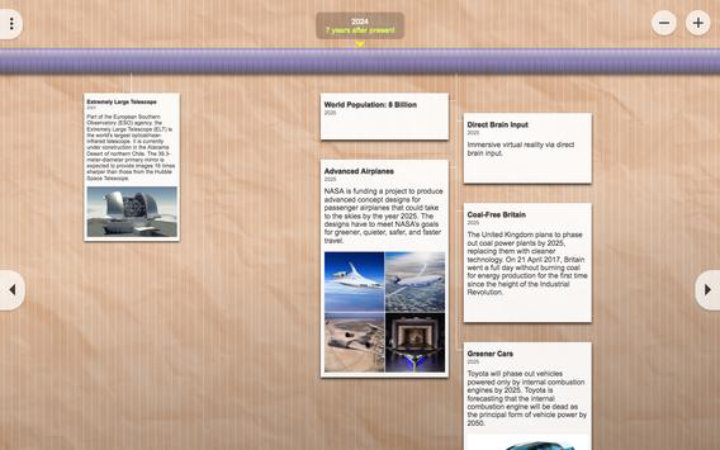
Task: View the telescope observatory image
Action: (132, 212)
